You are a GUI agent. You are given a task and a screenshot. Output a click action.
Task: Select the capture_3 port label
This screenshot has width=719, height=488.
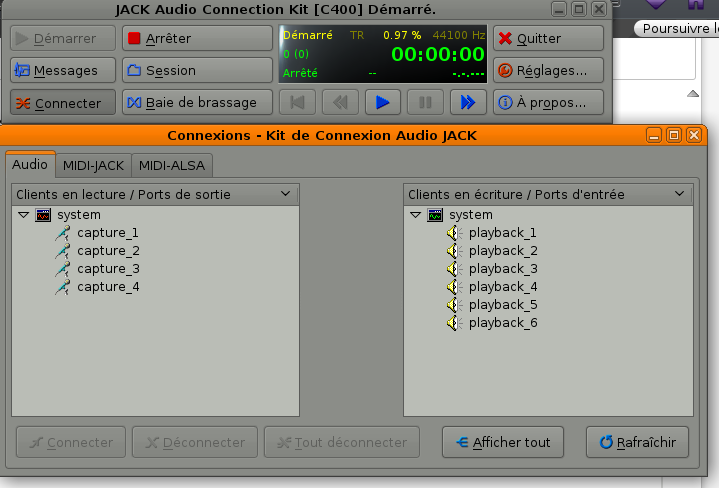tap(108, 269)
